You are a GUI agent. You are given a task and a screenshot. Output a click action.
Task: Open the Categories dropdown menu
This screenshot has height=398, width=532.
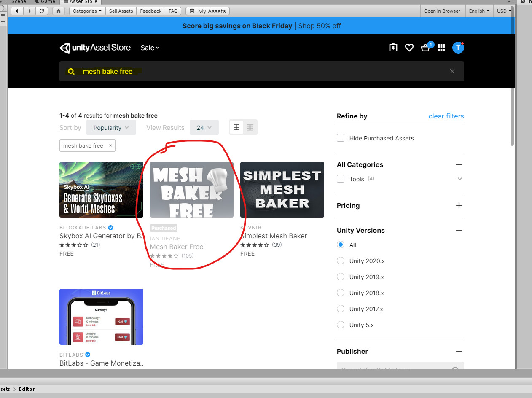87,11
